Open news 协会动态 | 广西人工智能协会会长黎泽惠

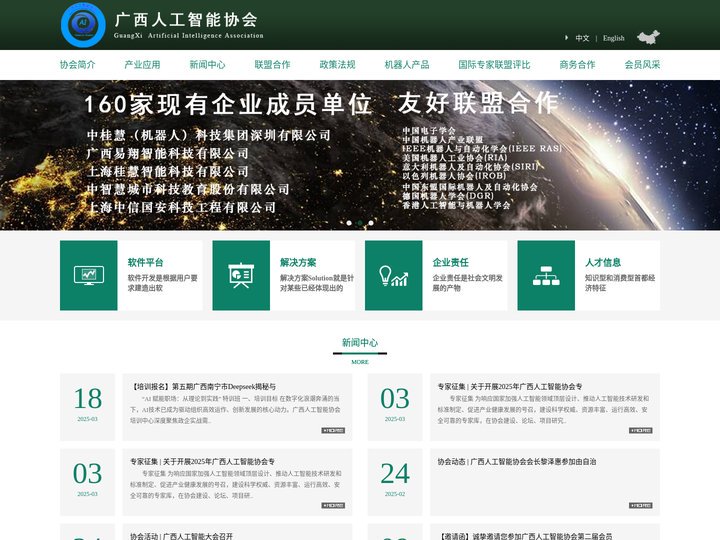point(517,461)
